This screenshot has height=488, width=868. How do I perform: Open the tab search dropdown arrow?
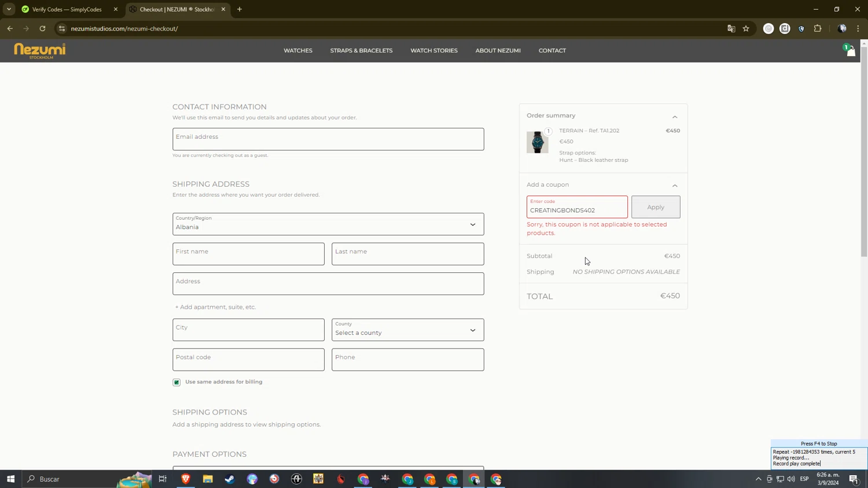9,9
